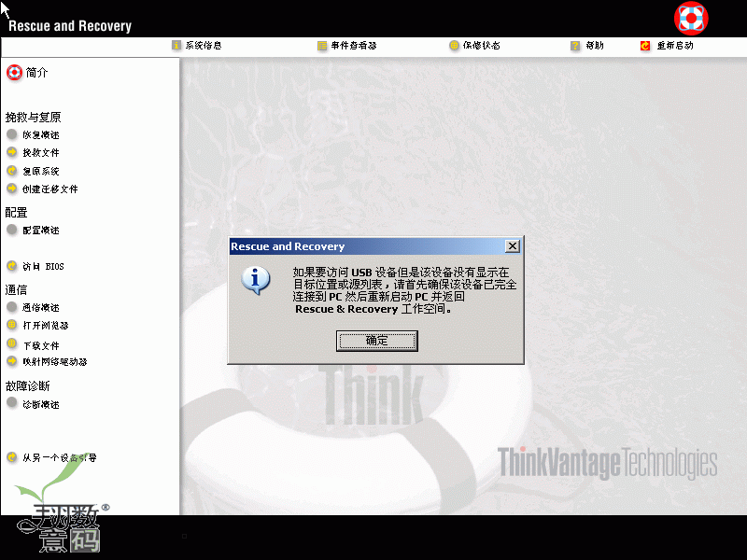Click the 重新启动 restart icon

pyautogui.click(x=645, y=45)
